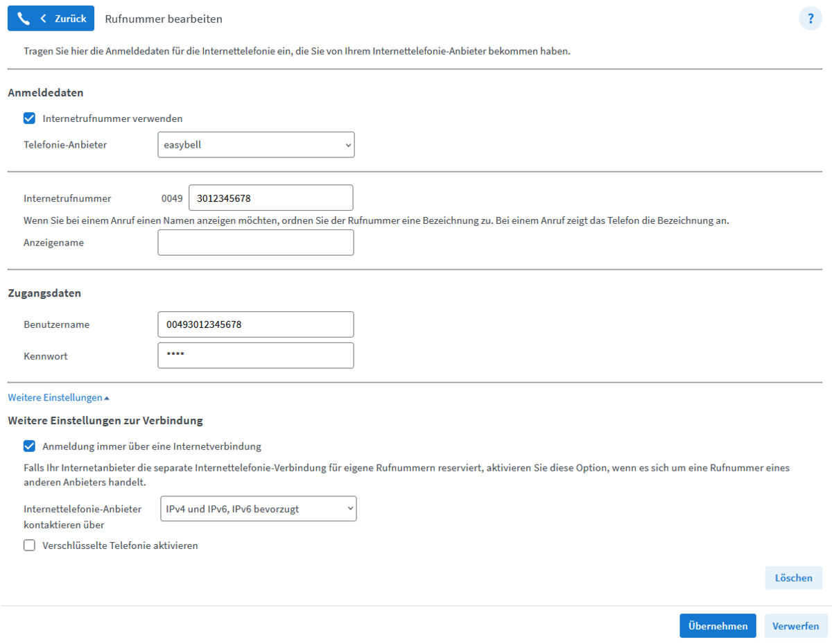Click the Kennwort password field
Image resolution: width=832 pixels, height=644 pixels.
256,356
